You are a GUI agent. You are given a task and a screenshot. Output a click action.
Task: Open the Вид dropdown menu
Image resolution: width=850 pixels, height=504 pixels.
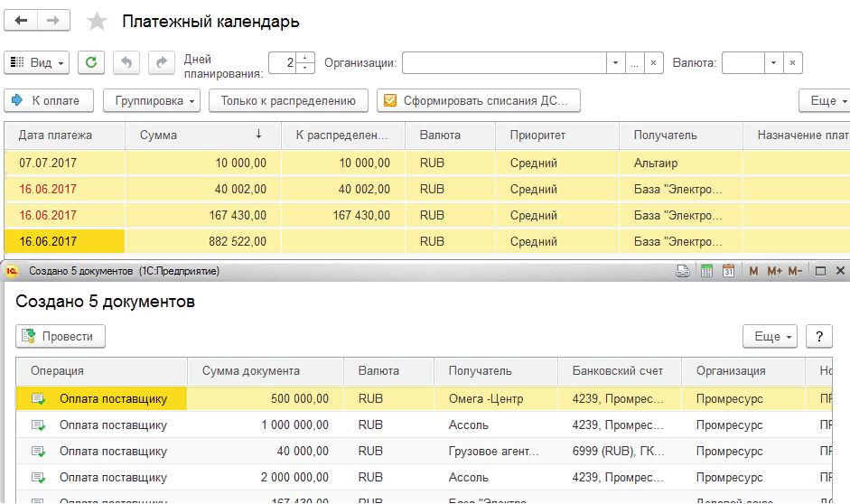tap(37, 62)
